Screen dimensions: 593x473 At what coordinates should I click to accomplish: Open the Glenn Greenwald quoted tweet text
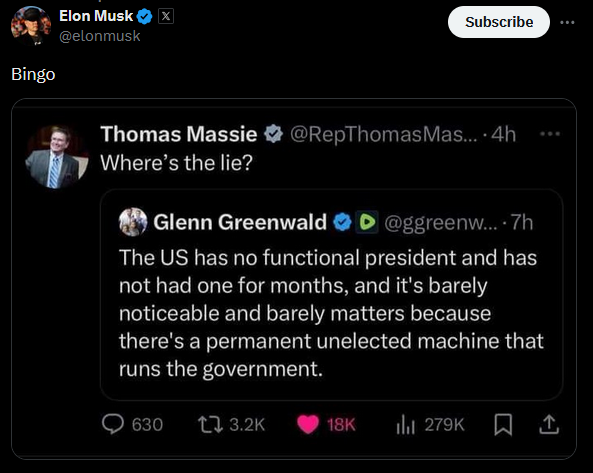(331, 313)
